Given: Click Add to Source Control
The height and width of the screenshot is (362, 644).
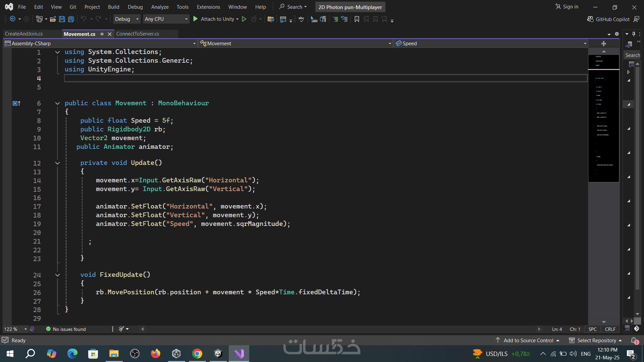Looking at the screenshot, I should [528, 340].
